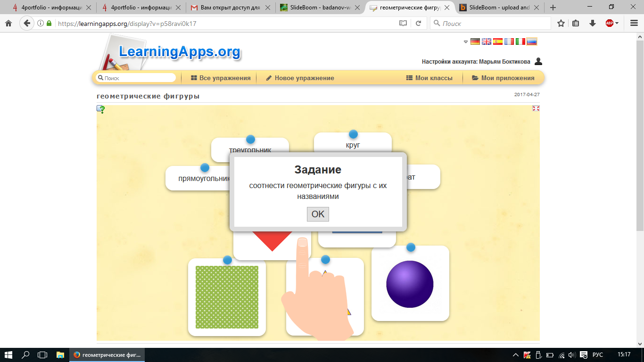This screenshot has height=362, width=644.
Task: Open Adblock Plus dropdown arrow
Action: tap(617, 23)
